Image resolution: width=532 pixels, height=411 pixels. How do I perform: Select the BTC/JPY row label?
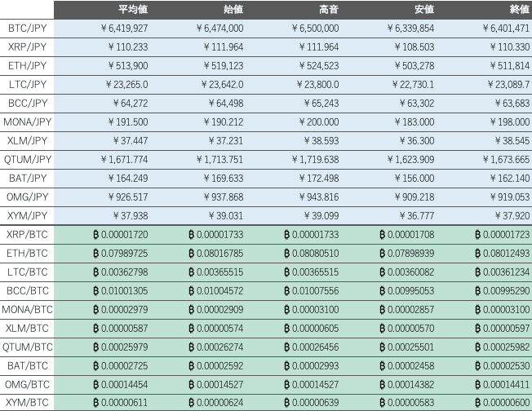click(x=27, y=29)
